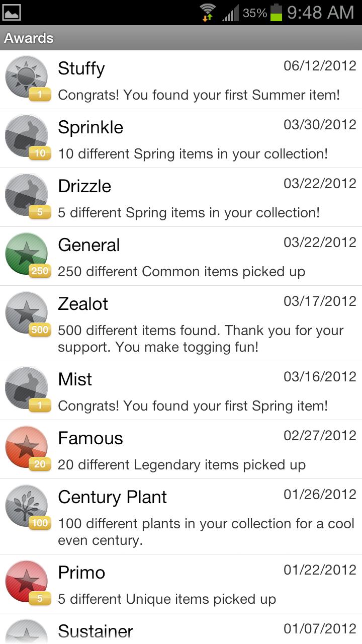Select the Primo award description line
The height and width of the screenshot is (644, 362).
tap(167, 599)
